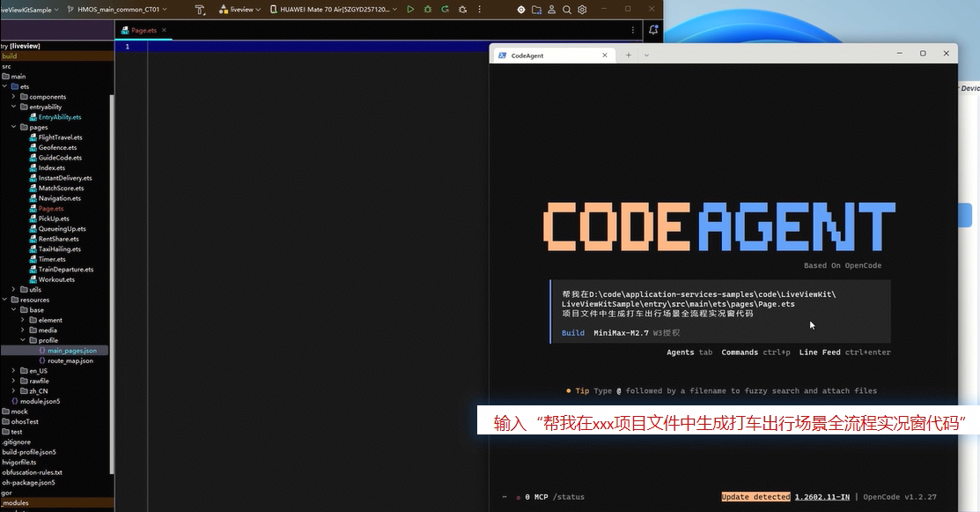980x512 pixels.
Task: Open the more actions vertical dots in toolbar
Action: (x=479, y=10)
